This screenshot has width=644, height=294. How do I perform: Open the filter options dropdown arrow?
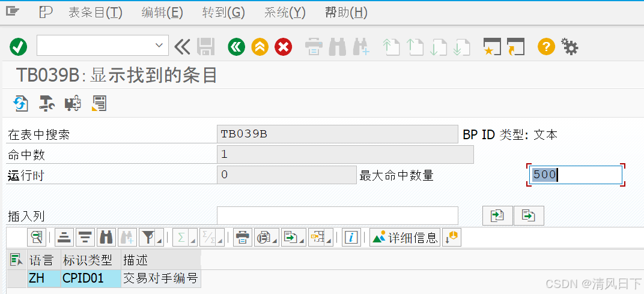pos(159,238)
